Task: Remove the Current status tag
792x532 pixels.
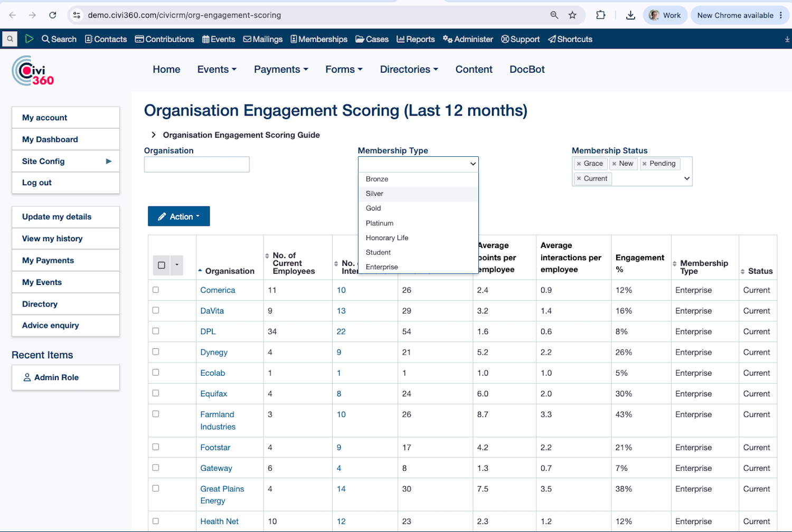Action: (x=579, y=178)
